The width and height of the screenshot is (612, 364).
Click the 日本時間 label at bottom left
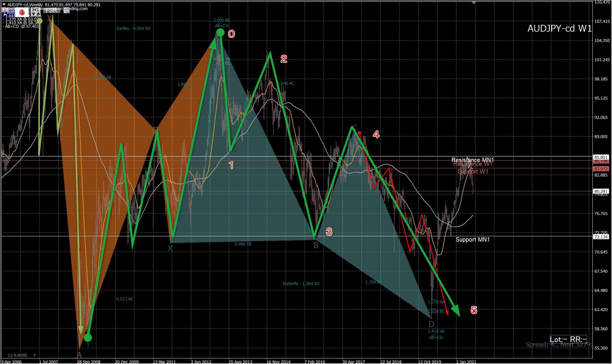click(x=18, y=355)
